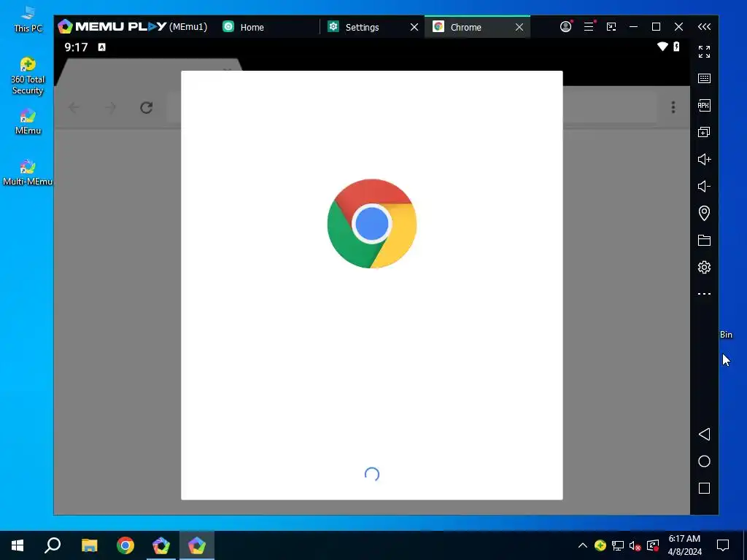Open the MEmu hamburger menu
747x560 pixels.
[x=589, y=27]
